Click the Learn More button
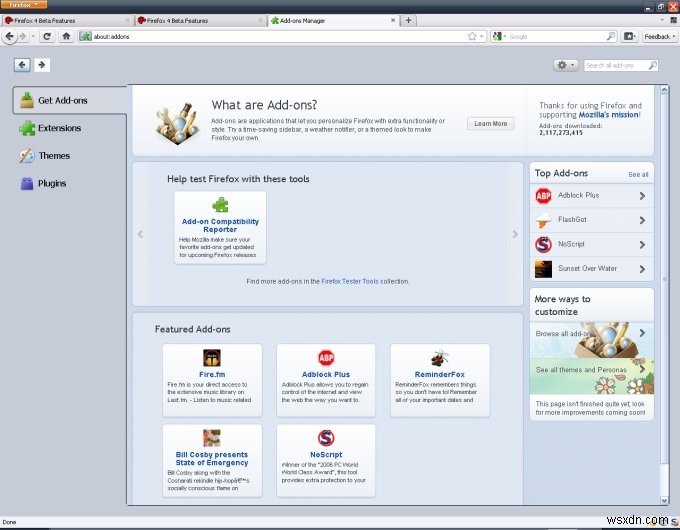This screenshot has height=530, width=680. pyautogui.click(x=490, y=124)
